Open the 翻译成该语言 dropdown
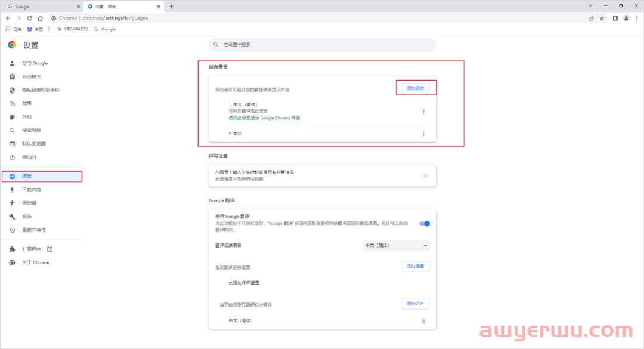 click(396, 245)
